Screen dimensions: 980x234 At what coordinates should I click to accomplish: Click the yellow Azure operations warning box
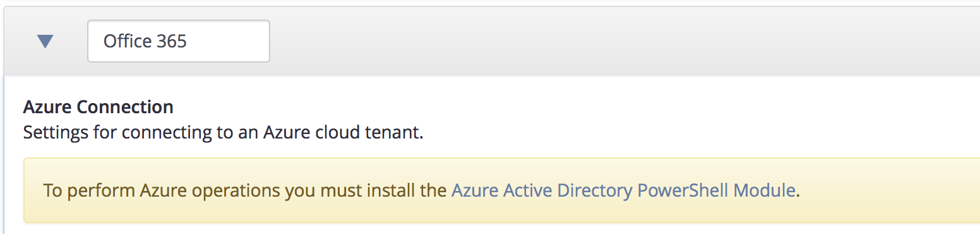[501, 190]
